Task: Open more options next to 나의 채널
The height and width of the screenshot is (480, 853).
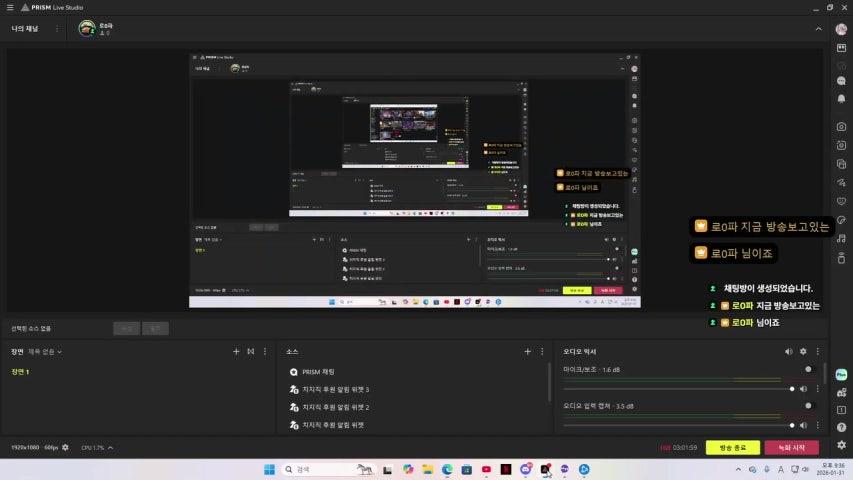Action: (x=57, y=29)
